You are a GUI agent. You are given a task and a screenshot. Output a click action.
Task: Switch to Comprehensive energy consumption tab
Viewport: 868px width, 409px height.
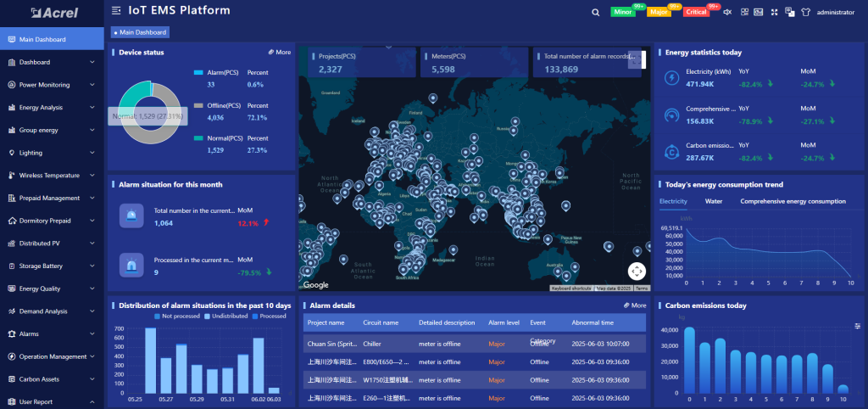coord(793,201)
